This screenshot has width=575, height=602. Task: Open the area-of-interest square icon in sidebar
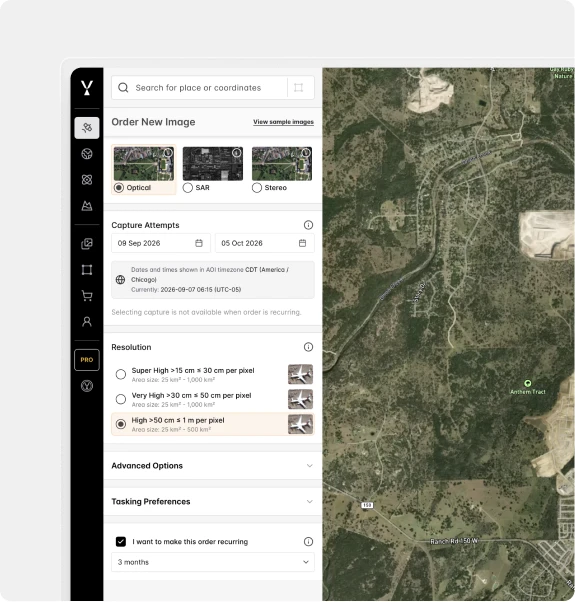(87, 270)
